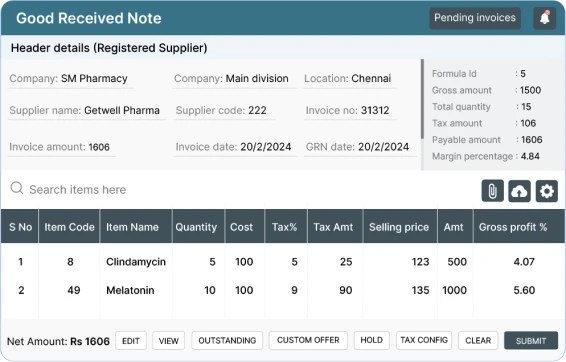The width and height of the screenshot is (566, 362).
Task: Click the Tax% value 9 for Melatonin
Action: [294, 290]
